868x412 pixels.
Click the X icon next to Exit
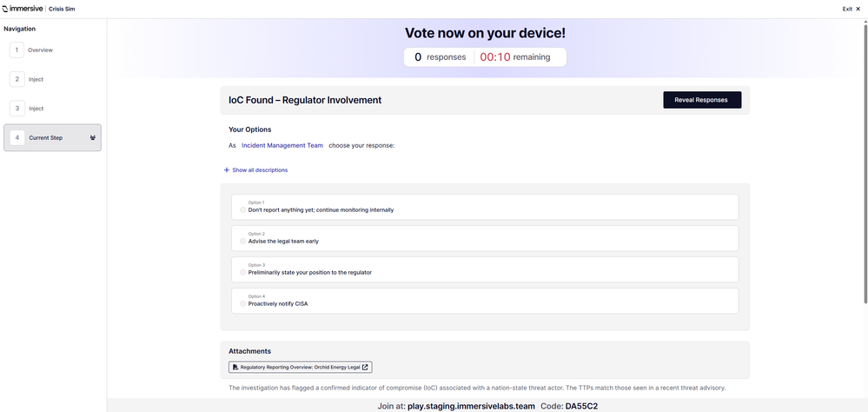(x=858, y=9)
